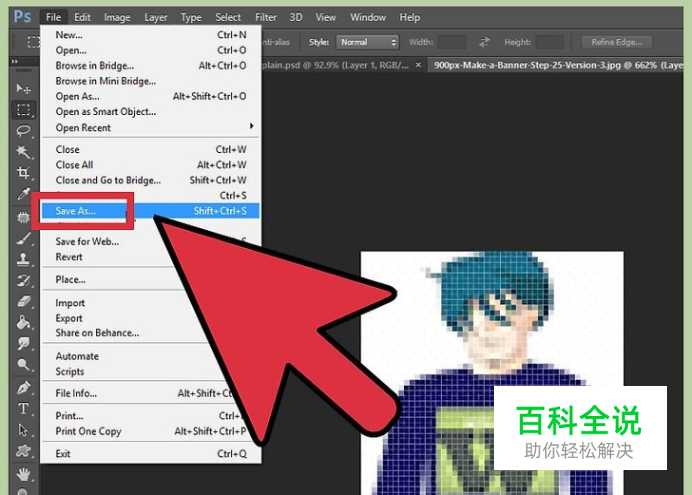Image resolution: width=692 pixels, height=495 pixels.
Task: Open the Style dropdown set to Normal
Action: 367,42
